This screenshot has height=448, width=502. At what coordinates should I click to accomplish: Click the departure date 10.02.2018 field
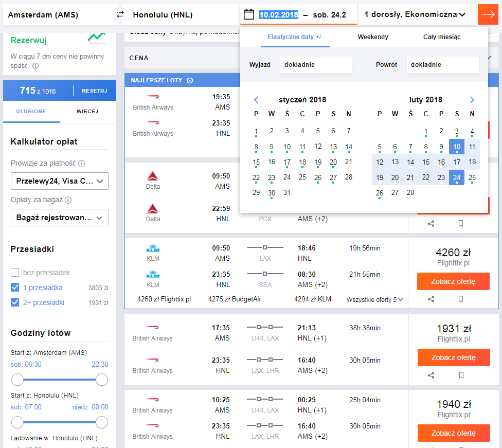point(279,15)
